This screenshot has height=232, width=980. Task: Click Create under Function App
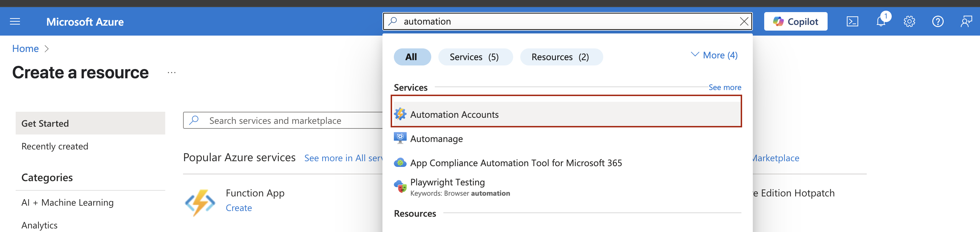coord(239,208)
